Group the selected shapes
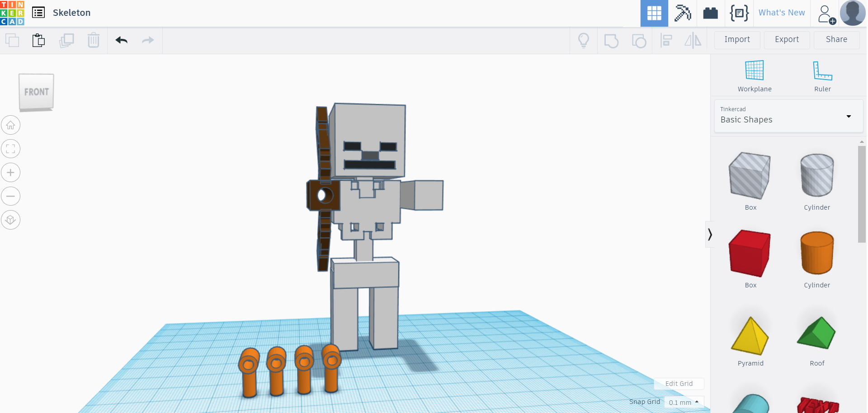Image resolution: width=868 pixels, height=413 pixels. (611, 40)
